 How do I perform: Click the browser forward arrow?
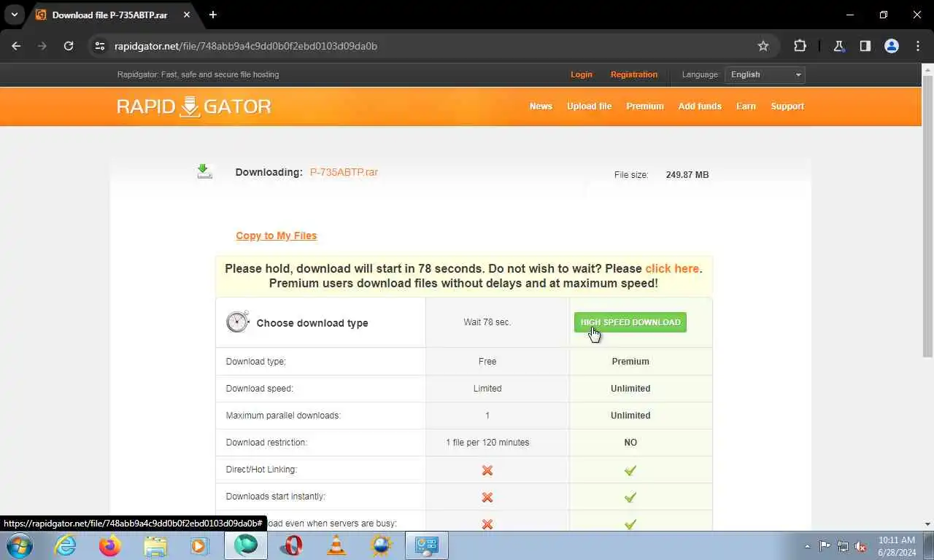pyautogui.click(x=42, y=46)
